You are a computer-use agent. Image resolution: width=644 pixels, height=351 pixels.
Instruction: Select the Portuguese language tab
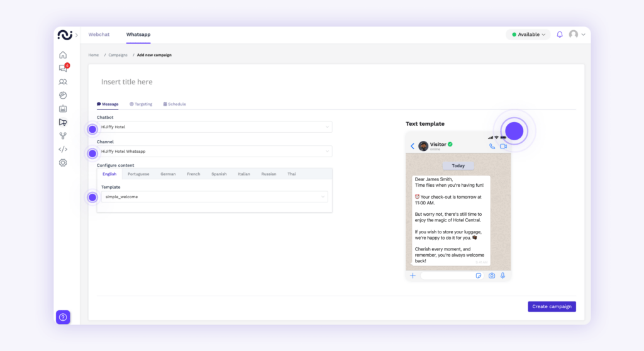138,174
